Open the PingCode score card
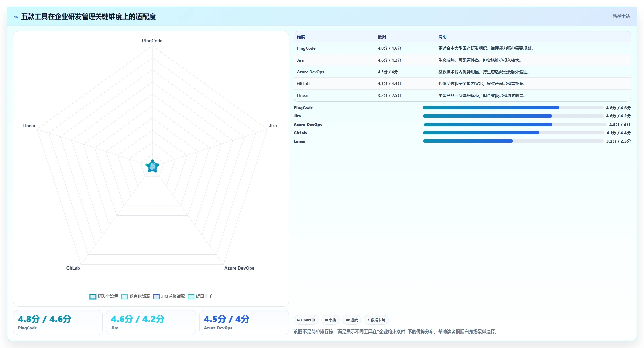This screenshot has height=348, width=644. 58,322
